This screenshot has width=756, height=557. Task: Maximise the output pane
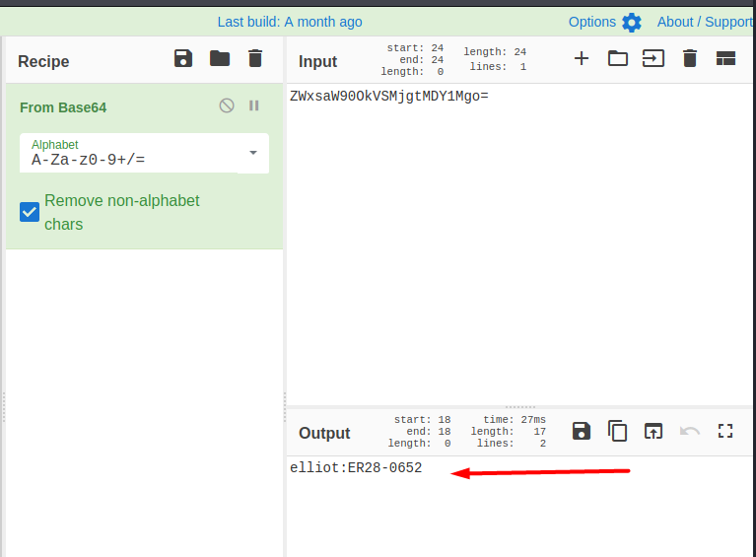tap(725, 431)
